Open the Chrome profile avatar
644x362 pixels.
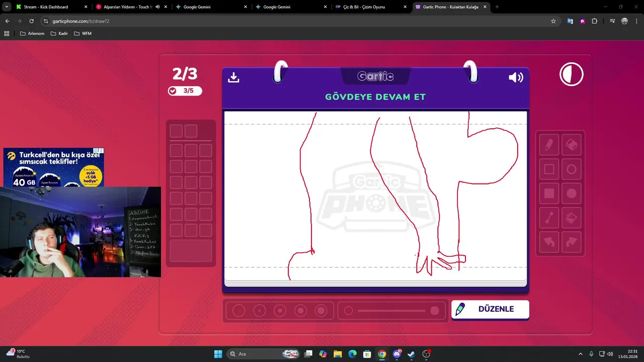click(624, 21)
